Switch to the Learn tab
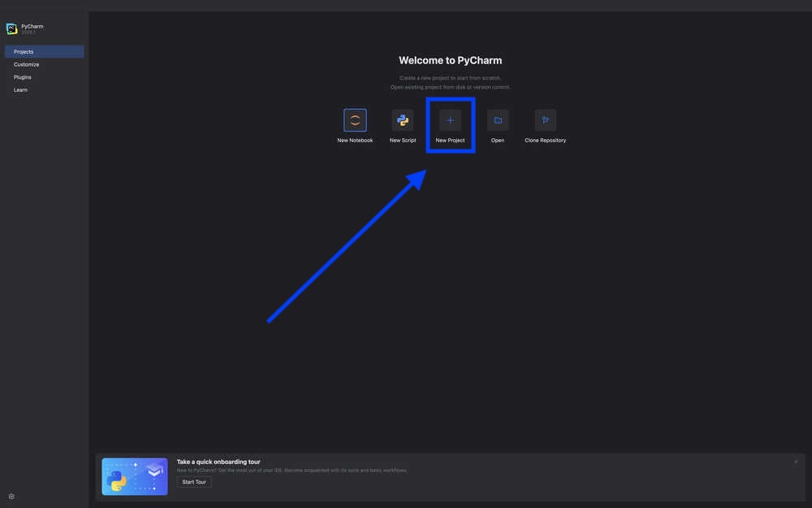812x508 pixels. (45, 89)
